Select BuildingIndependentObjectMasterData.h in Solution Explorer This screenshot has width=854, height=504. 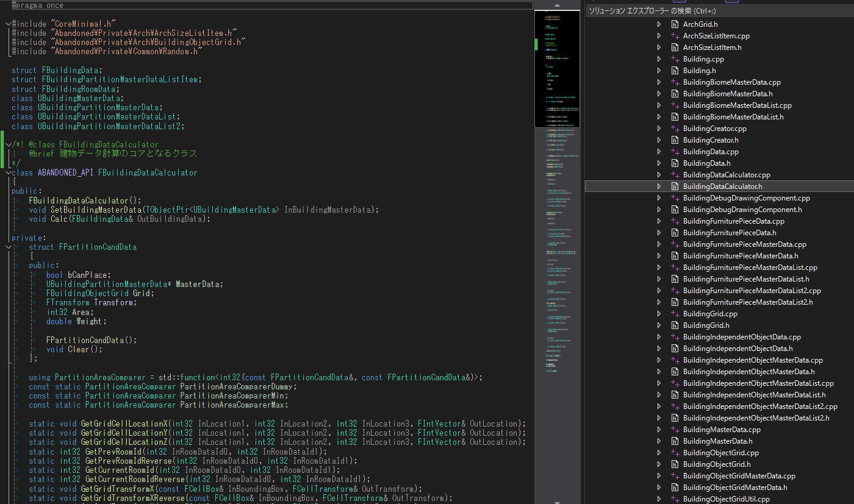click(748, 371)
